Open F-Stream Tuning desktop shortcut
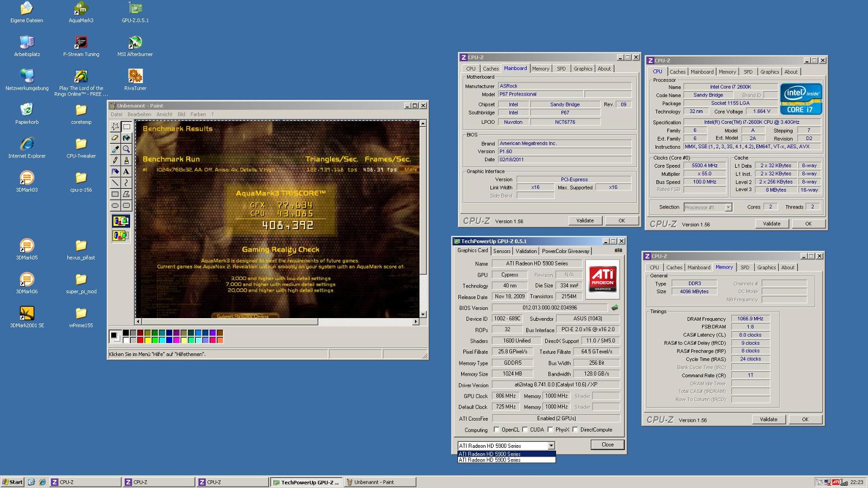 81,46
